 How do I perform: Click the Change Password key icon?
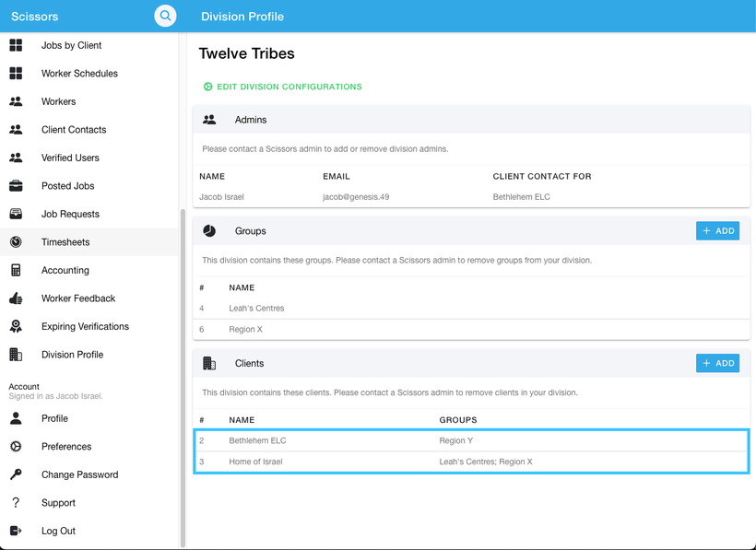[16, 474]
